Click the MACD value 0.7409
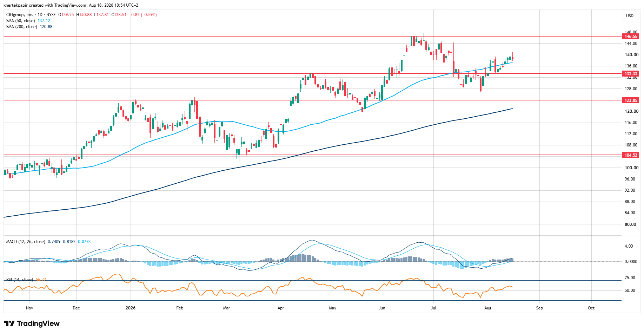644x334 pixels. 54,242
